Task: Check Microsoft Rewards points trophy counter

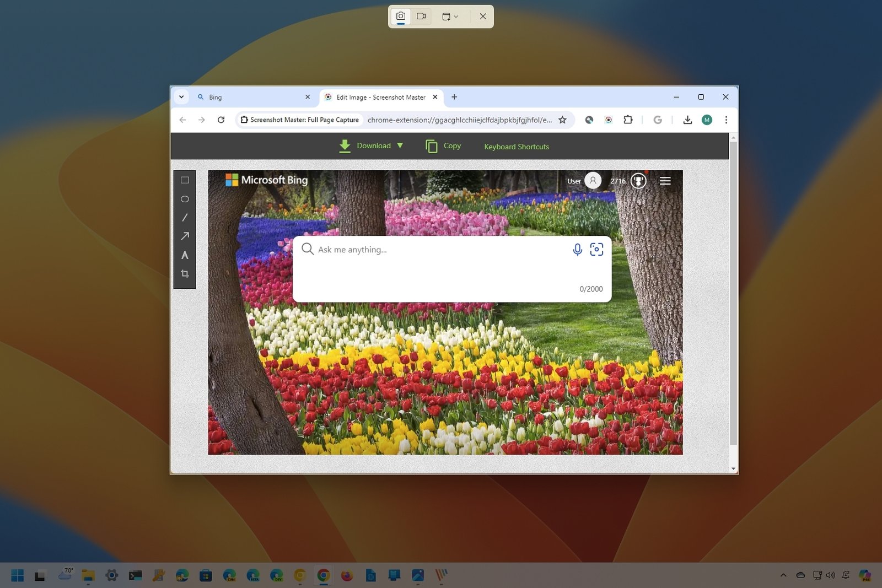Action: pyautogui.click(x=638, y=180)
